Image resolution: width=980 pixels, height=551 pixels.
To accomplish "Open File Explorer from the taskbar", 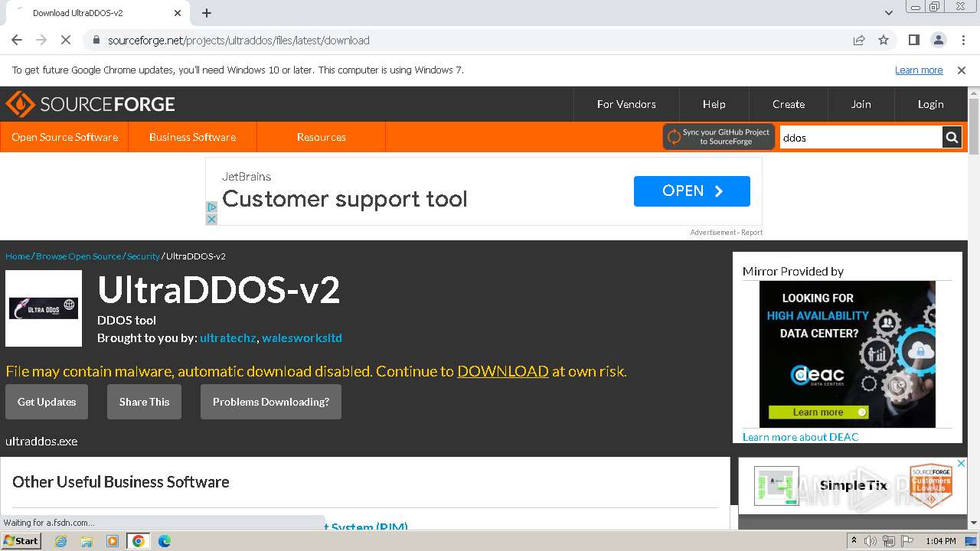I will (x=87, y=541).
